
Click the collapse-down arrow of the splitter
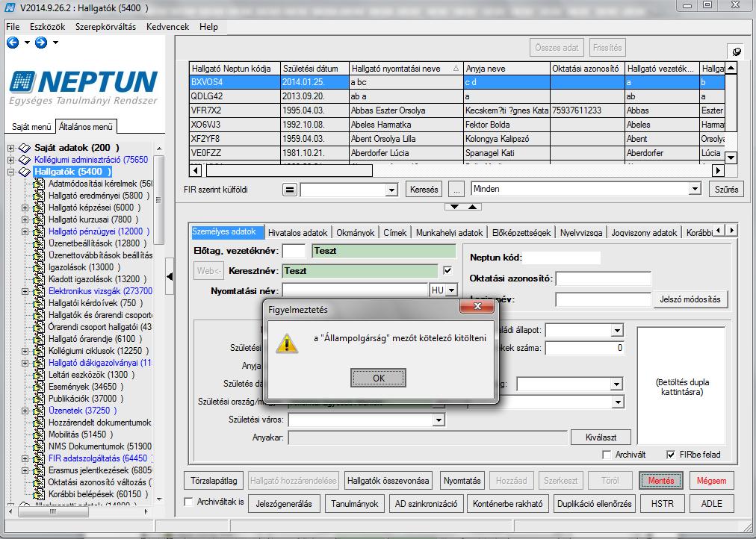coord(454,207)
